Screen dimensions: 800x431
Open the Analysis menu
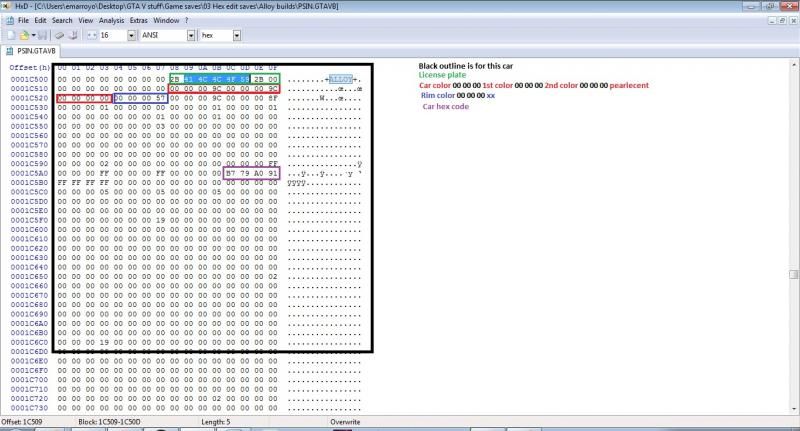112,20
